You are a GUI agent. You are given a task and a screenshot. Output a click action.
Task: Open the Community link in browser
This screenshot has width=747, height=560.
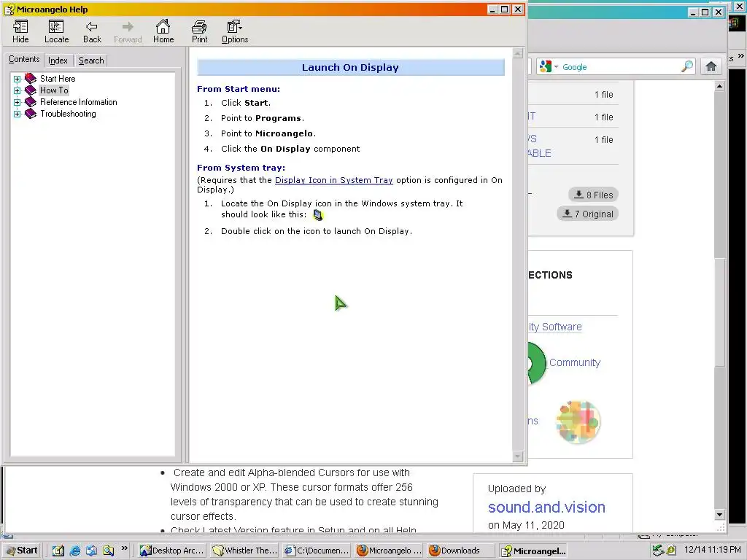(575, 362)
